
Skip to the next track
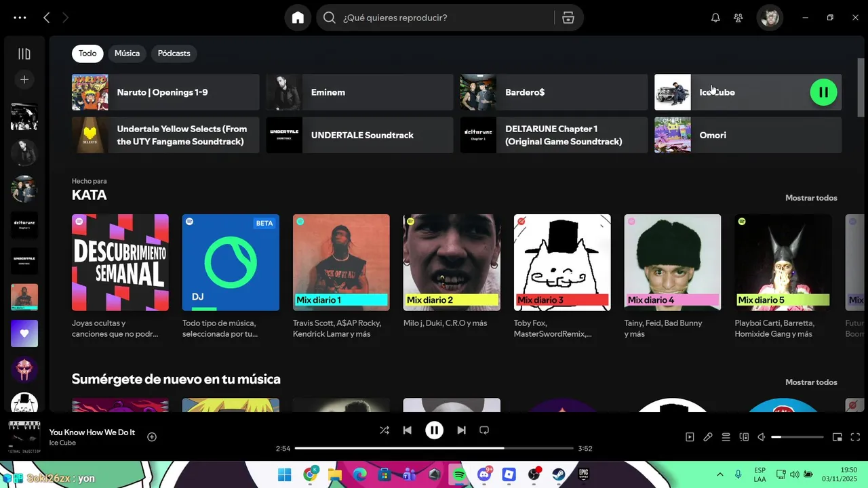[x=461, y=430]
